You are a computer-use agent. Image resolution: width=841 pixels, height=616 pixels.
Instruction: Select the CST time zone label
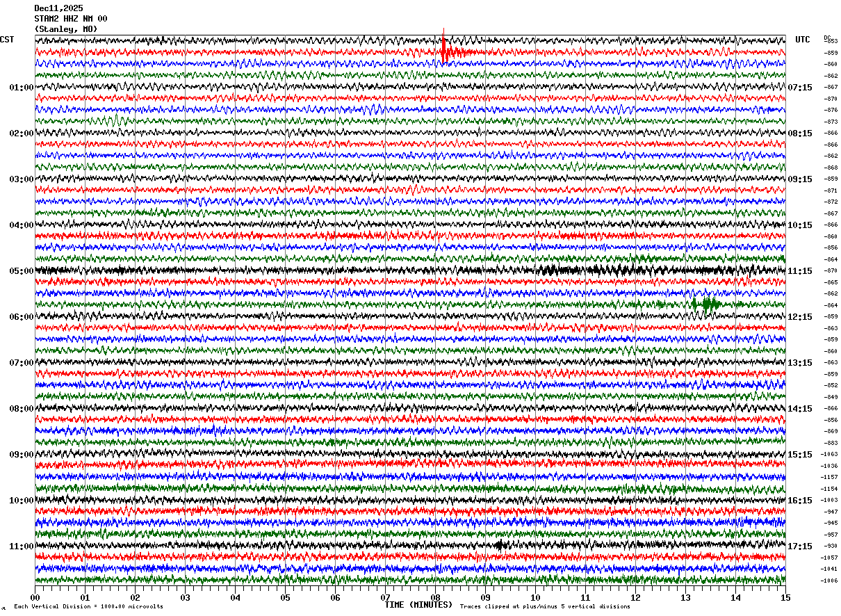[x=7, y=40]
